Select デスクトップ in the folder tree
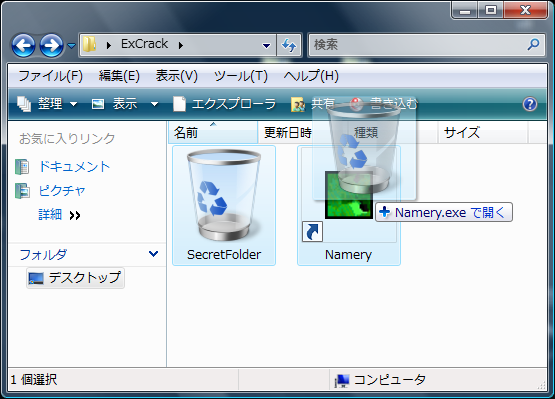555x399 pixels. 75,278
